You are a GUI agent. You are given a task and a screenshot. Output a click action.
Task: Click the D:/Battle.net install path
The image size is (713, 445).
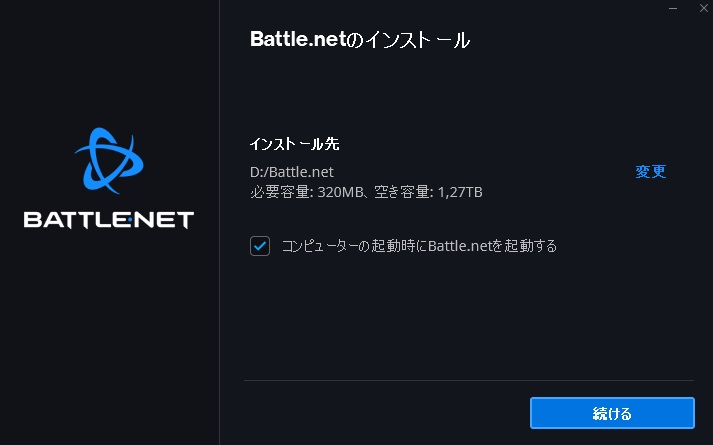[292, 172]
